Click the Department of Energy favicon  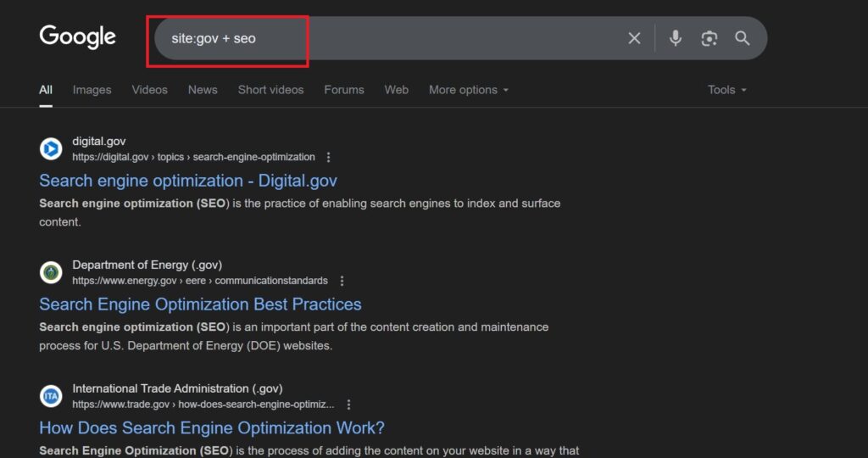(x=51, y=272)
